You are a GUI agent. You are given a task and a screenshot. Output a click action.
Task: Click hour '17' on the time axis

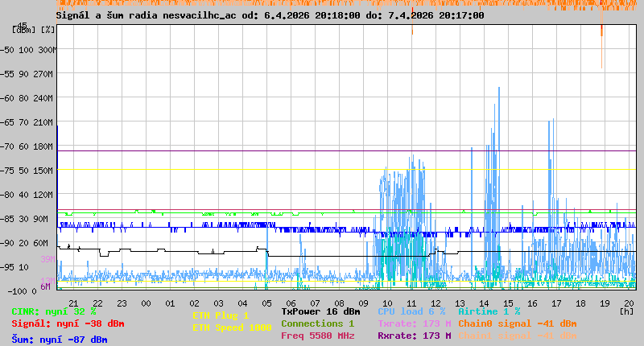[x=556, y=303]
